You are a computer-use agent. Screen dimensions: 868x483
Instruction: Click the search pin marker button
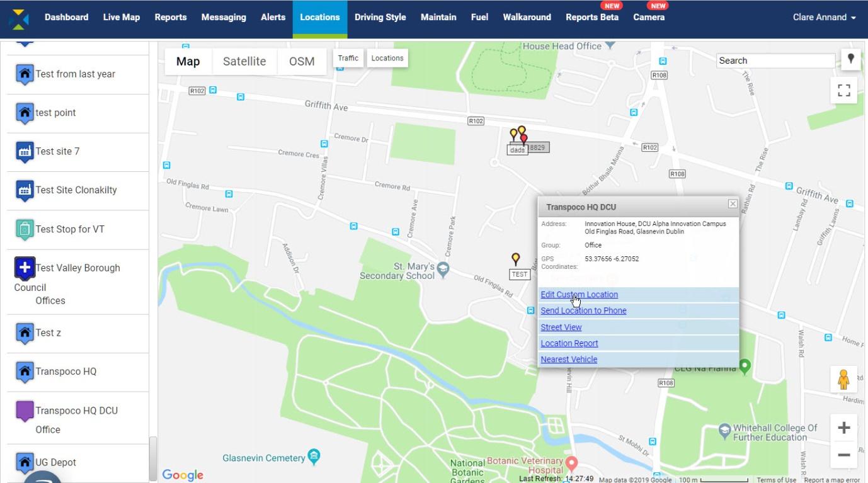click(851, 59)
